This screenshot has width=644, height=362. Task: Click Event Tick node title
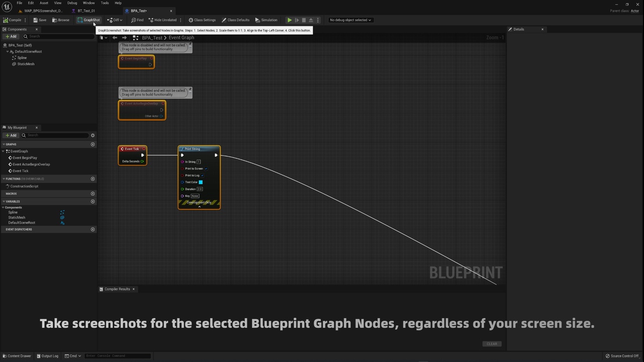tap(132, 149)
